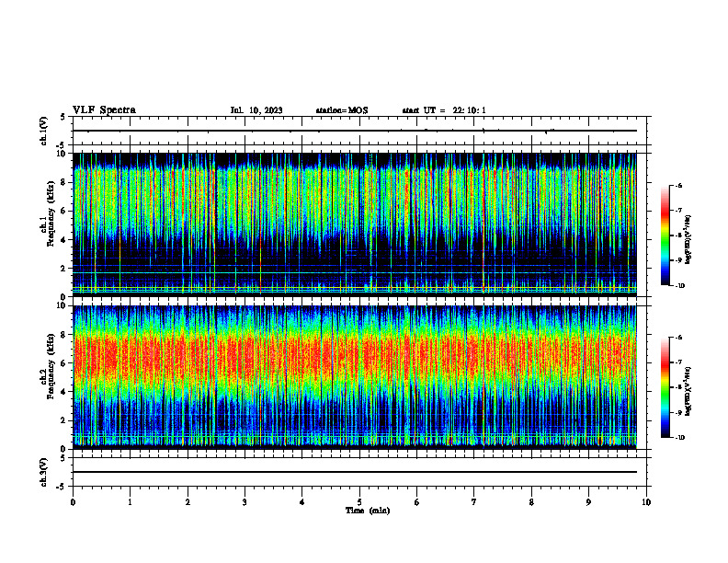Click time-axis tick label "4"
This screenshot has height=563, width=728.
[301, 502]
